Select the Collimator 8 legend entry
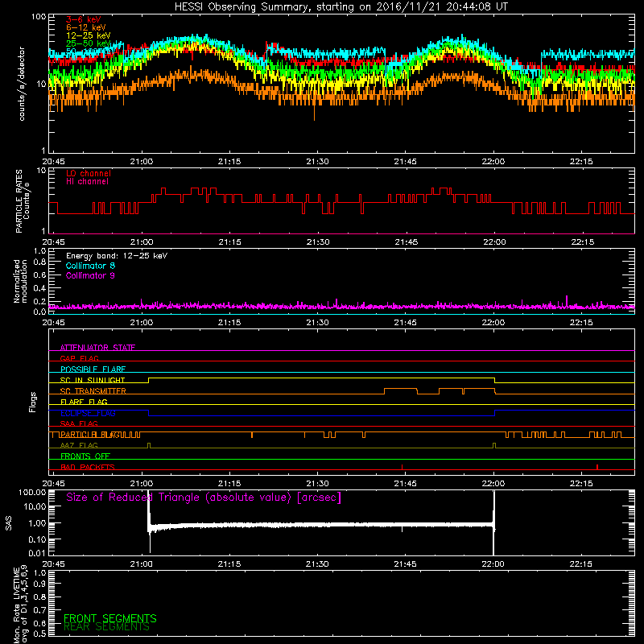 coord(90,266)
